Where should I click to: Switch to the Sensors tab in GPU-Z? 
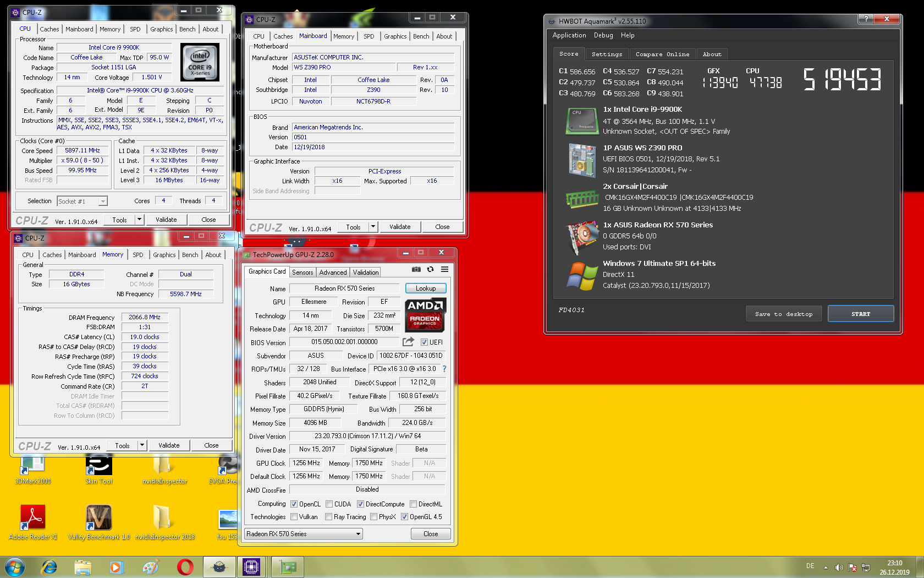tap(302, 272)
